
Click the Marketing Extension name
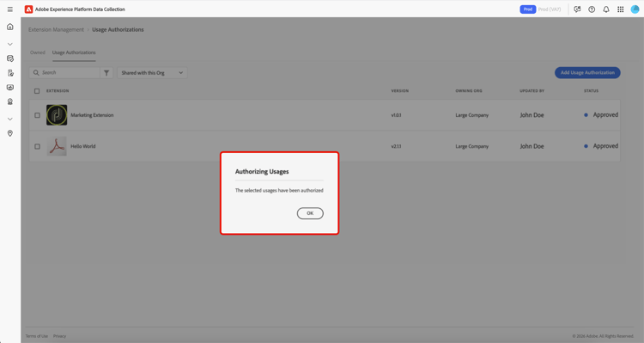point(92,115)
